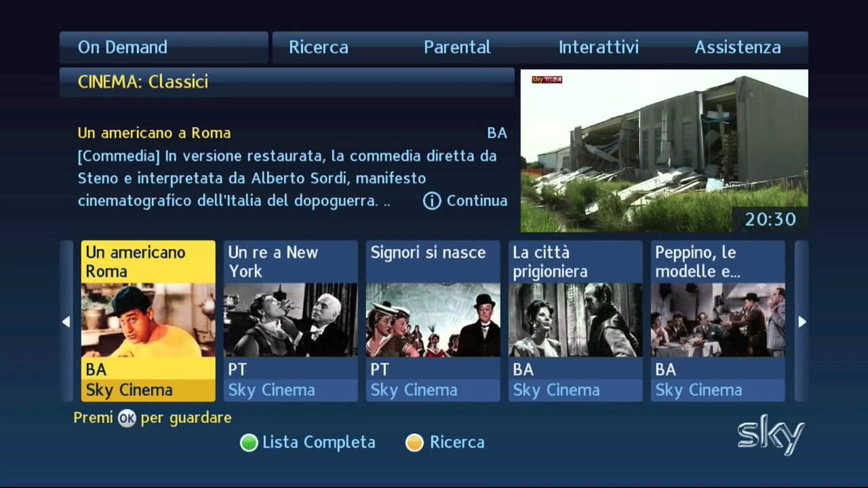868x488 pixels.
Task: Open the Parental menu tab
Action: click(x=457, y=47)
